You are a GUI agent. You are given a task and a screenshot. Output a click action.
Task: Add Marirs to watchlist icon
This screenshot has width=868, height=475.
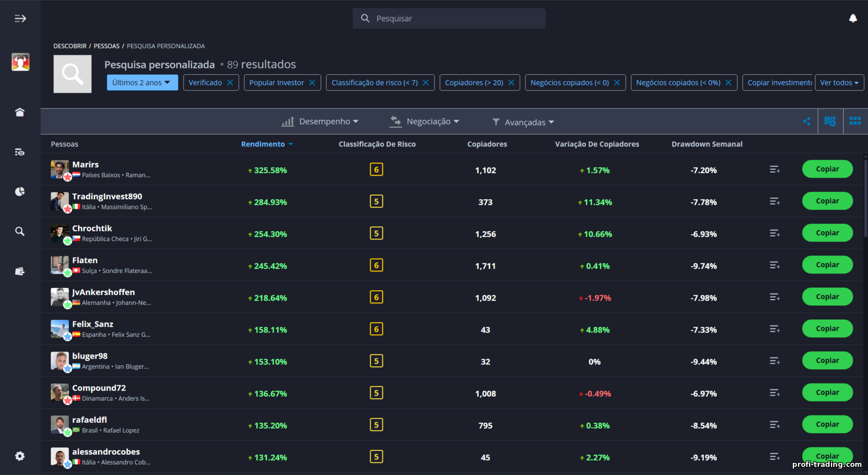pos(775,170)
